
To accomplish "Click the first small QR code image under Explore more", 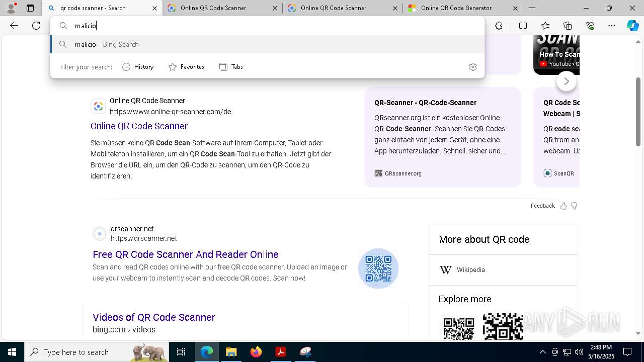I will pos(458,327).
